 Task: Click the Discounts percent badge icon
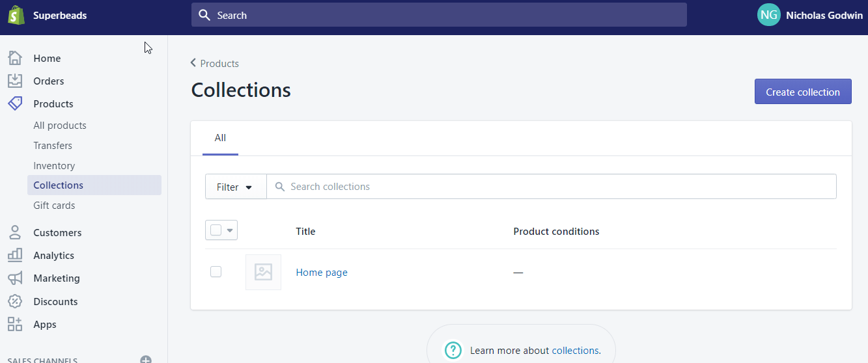point(15,301)
